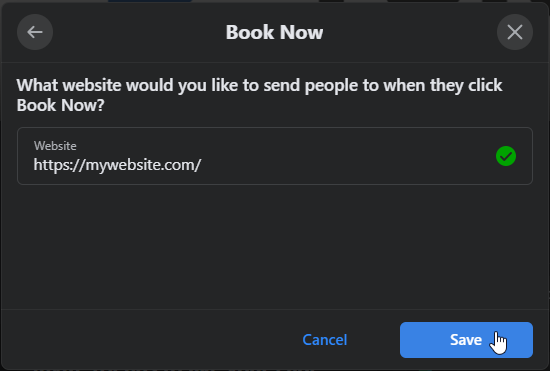Go back using the left arrow button

pos(35,32)
